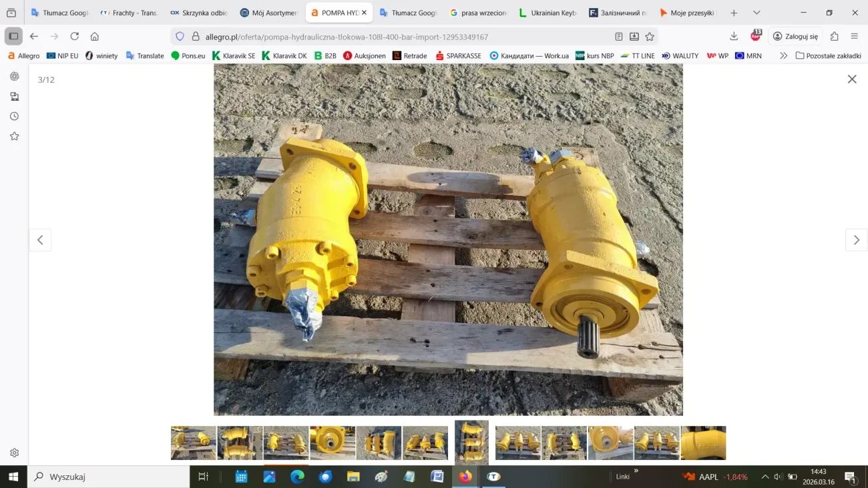
Task: Open the Allegro bookmark
Action: coord(23,56)
